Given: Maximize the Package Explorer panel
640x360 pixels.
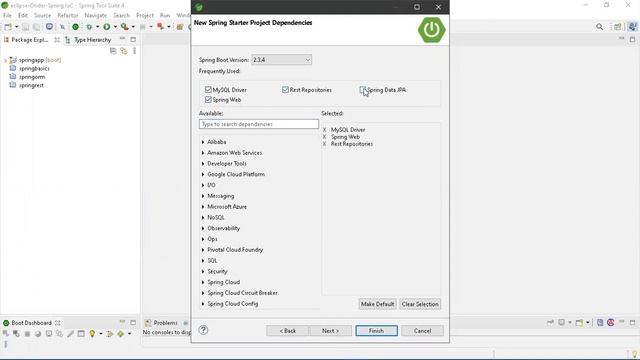Looking at the screenshot, I should click(x=133, y=39).
